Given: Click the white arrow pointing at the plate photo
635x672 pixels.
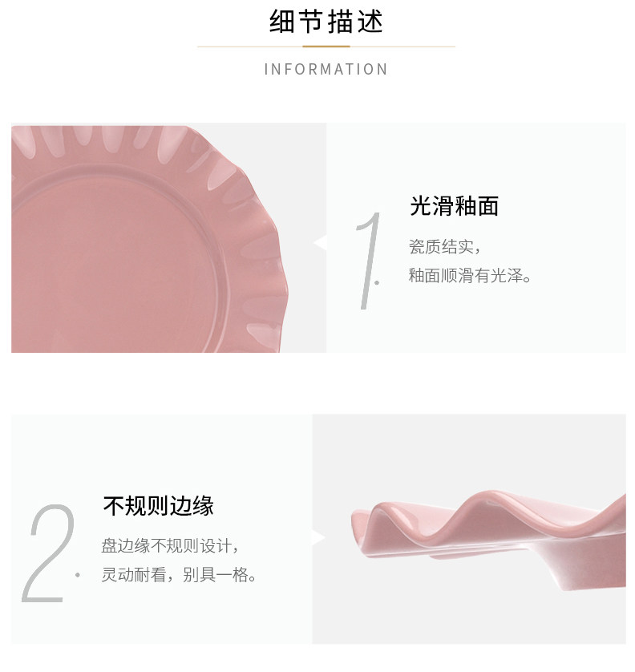Looking at the screenshot, I should (320, 243).
